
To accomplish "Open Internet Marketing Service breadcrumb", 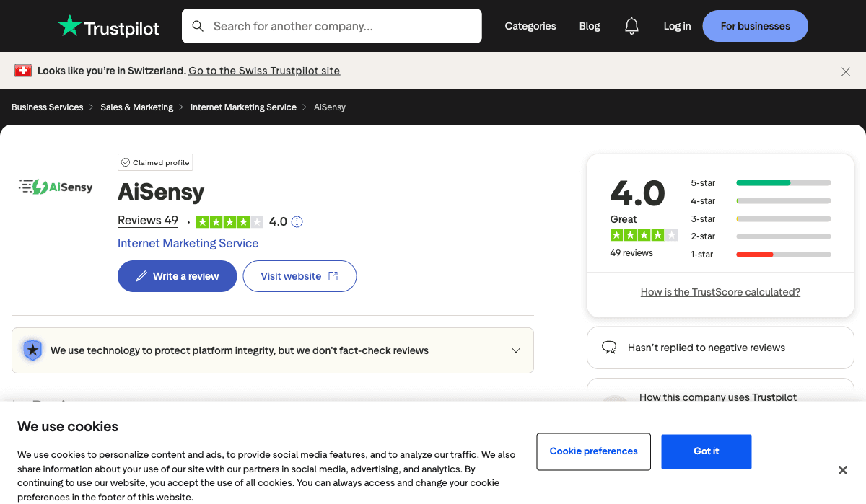I will (x=243, y=107).
